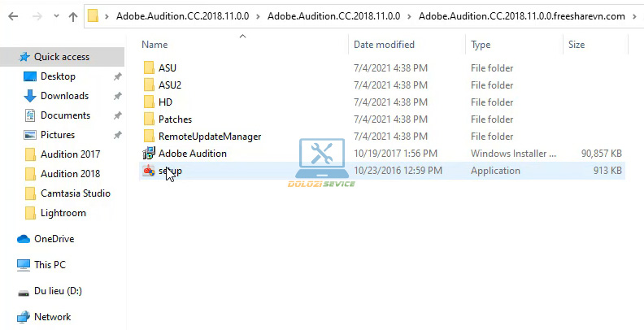Click the Network icon in sidebar

click(24, 317)
